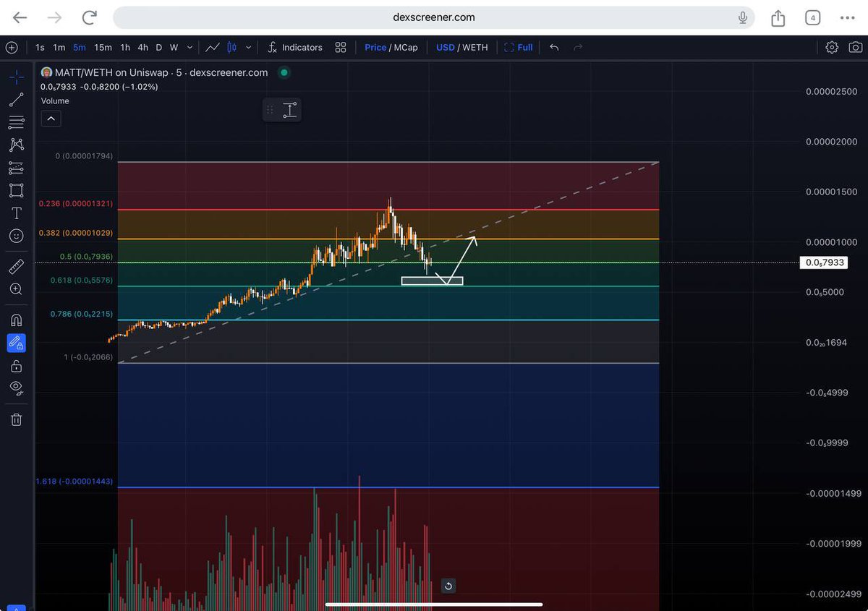Switch to candlestick chart type
Viewport: 868px width, 611px height.
click(x=231, y=48)
